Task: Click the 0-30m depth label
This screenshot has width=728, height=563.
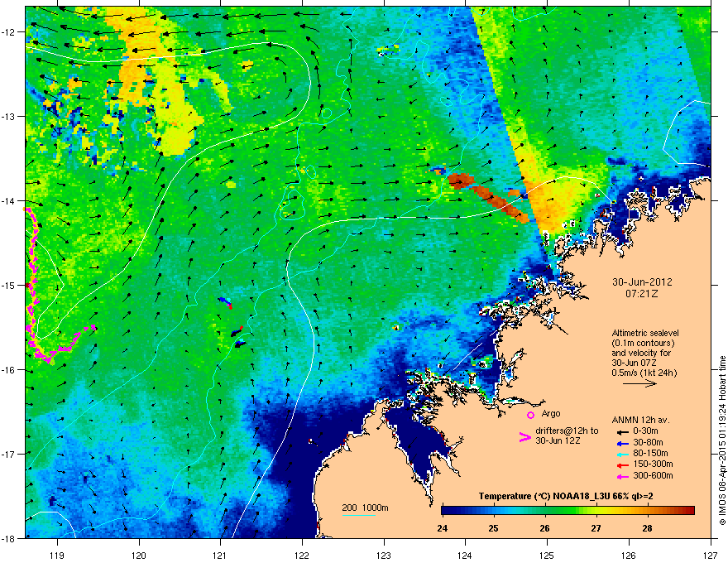Action: coord(645,431)
